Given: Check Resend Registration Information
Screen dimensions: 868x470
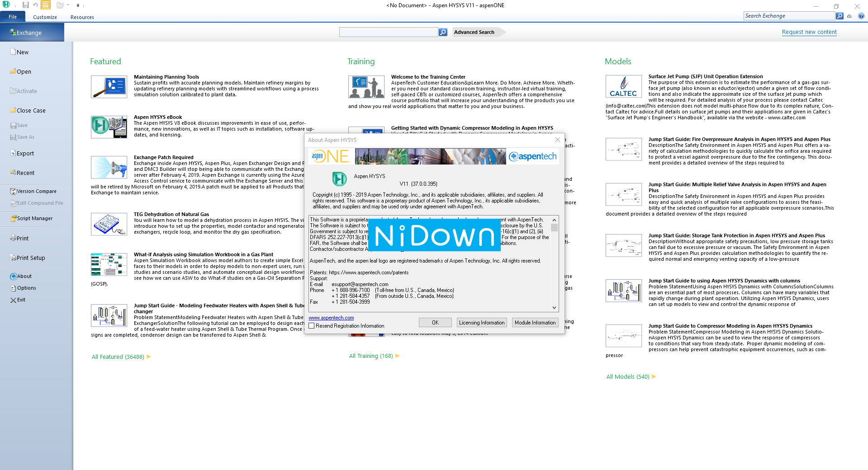Looking at the screenshot, I should click(311, 325).
